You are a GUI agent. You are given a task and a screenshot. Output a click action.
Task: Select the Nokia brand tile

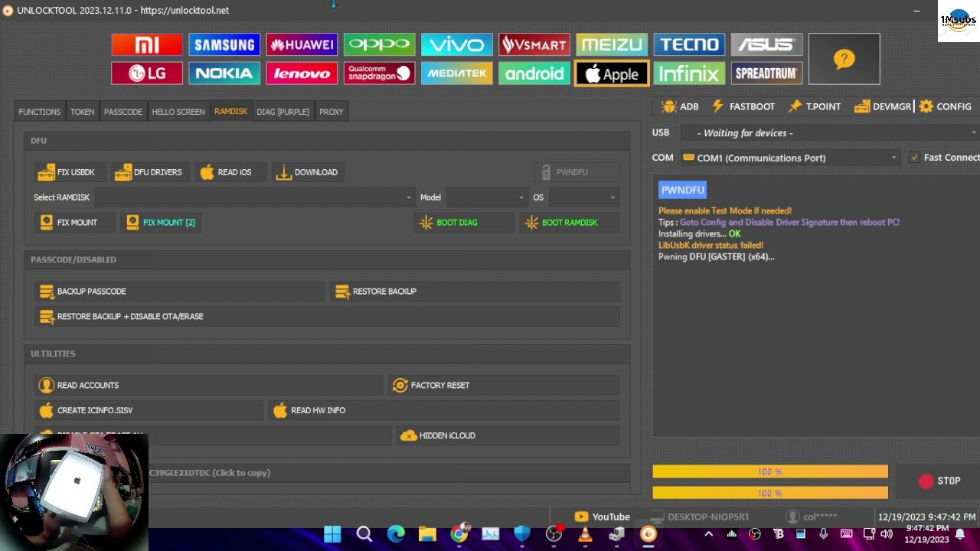224,73
